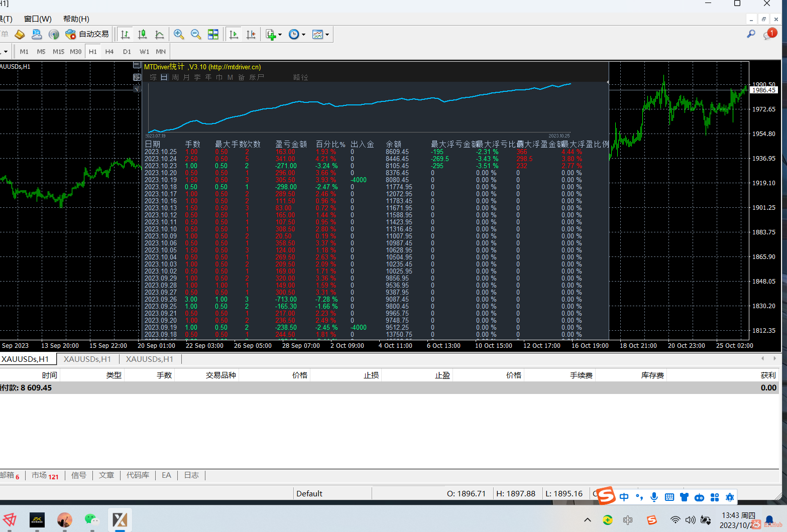787x532 pixels.
Task: Open WeChat from the Windows taskbar
Action: click(x=91, y=519)
